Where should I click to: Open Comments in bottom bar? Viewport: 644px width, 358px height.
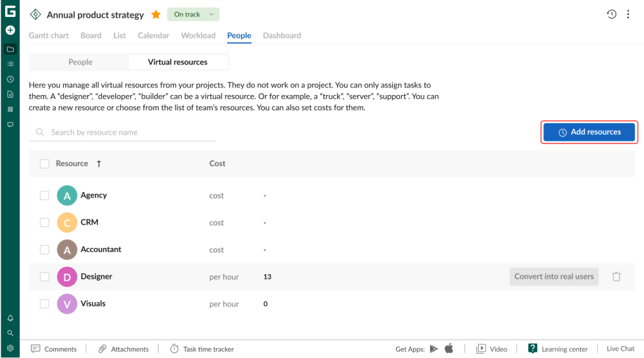coord(54,349)
